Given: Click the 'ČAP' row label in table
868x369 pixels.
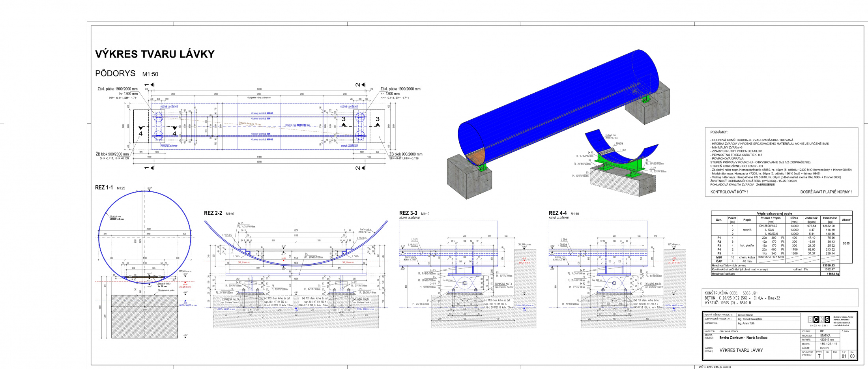Looking at the screenshot, I should point(719,261).
